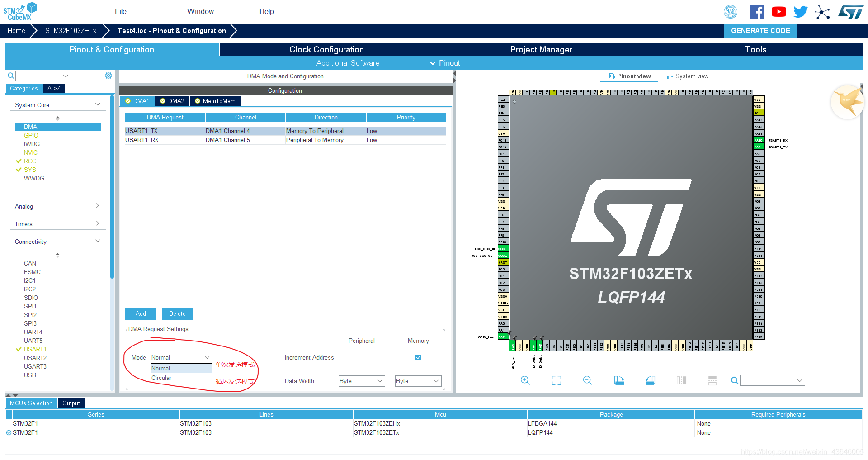Switch to A->Z sorting tab
This screenshot has width=868, height=460.
(54, 88)
